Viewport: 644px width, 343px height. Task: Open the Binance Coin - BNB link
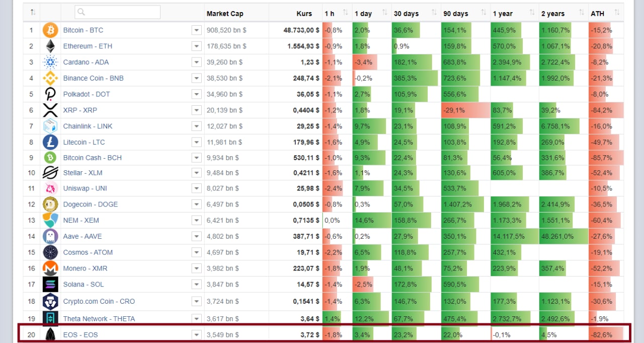pyautogui.click(x=93, y=78)
